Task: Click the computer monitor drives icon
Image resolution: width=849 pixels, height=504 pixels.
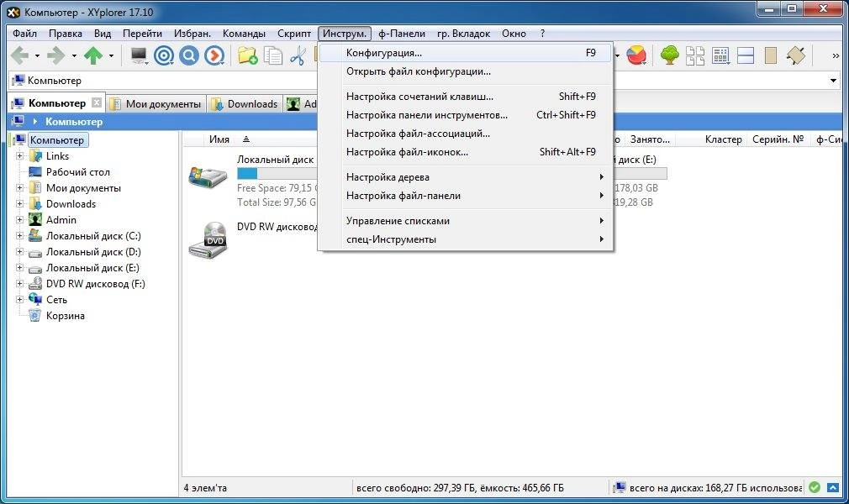Action: click(140, 55)
